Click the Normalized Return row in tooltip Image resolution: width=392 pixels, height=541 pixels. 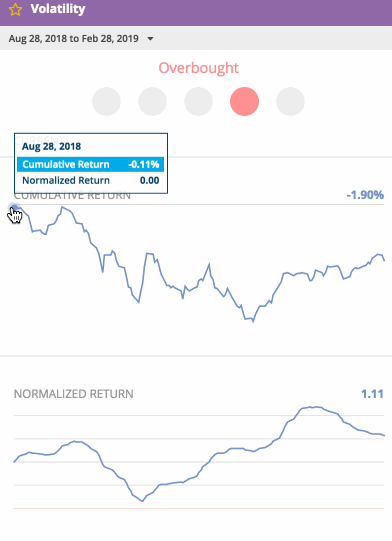[90, 180]
